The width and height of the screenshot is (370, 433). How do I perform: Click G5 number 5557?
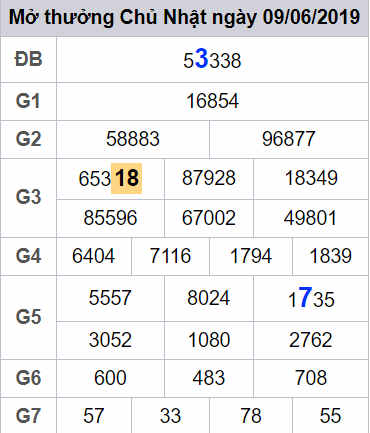(x=110, y=298)
